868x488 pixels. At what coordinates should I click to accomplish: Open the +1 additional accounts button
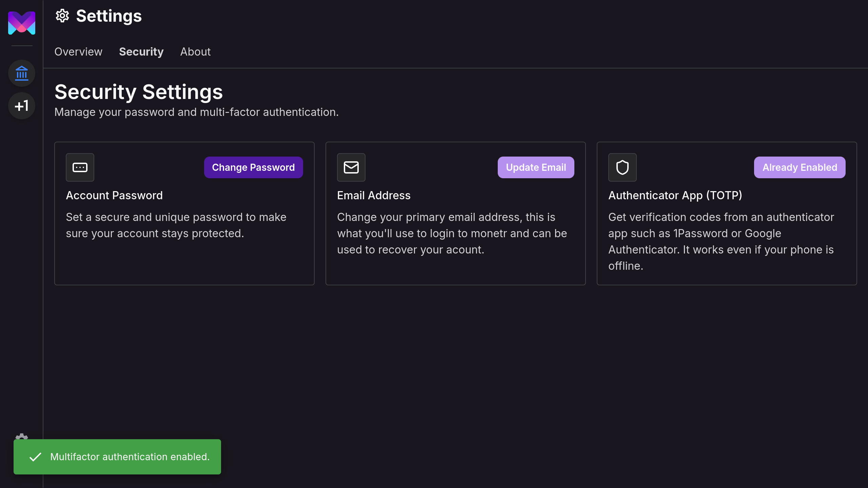(22, 106)
